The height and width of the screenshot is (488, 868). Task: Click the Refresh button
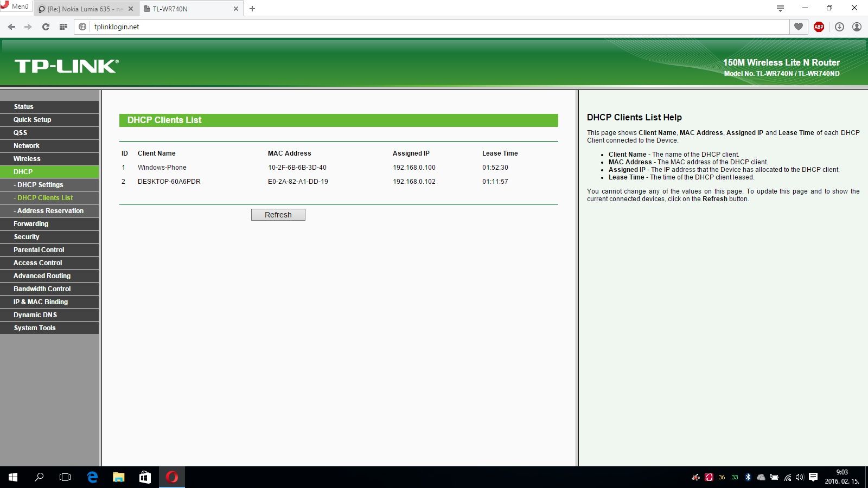click(278, 215)
